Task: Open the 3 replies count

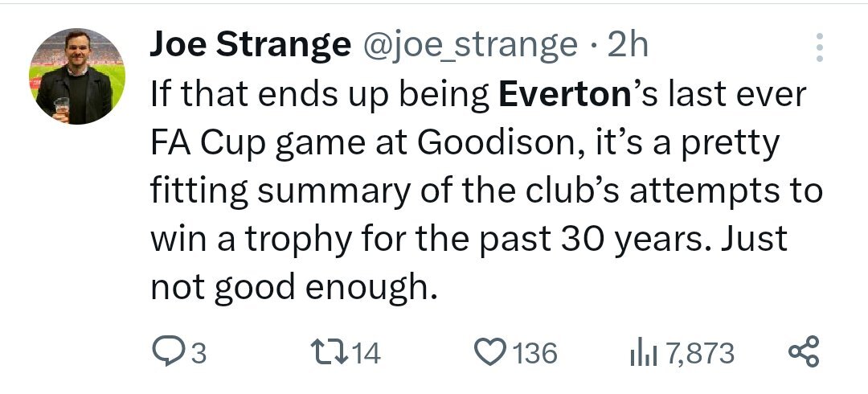Action: 199,353
